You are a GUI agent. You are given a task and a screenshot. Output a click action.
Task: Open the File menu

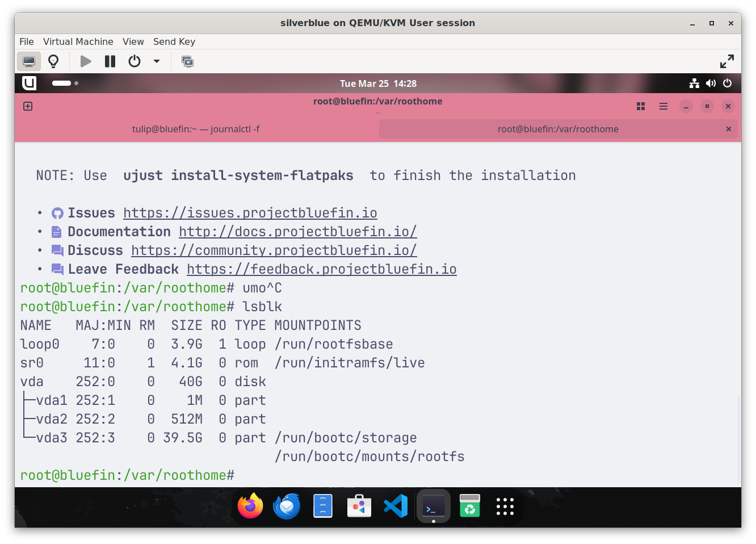27,41
